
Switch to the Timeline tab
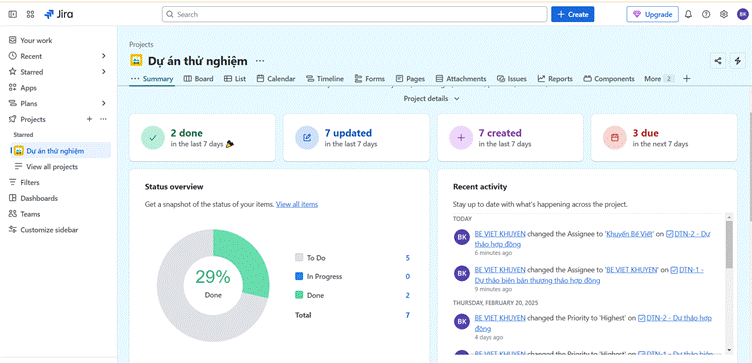click(x=325, y=79)
